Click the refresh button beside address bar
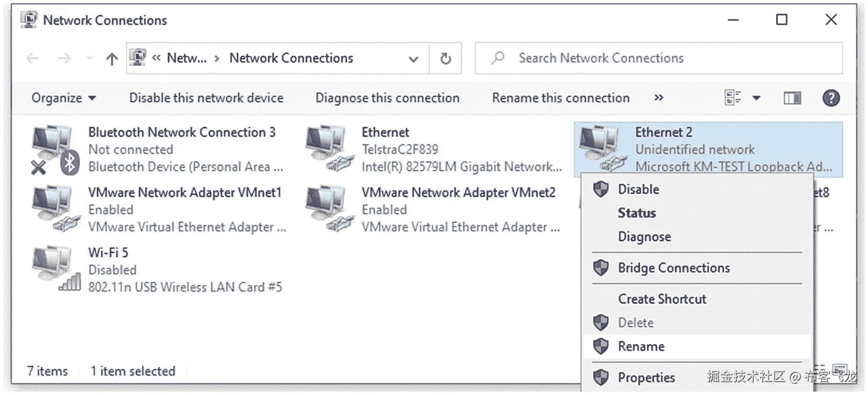Viewport: 868px width, 395px height. pos(445,58)
